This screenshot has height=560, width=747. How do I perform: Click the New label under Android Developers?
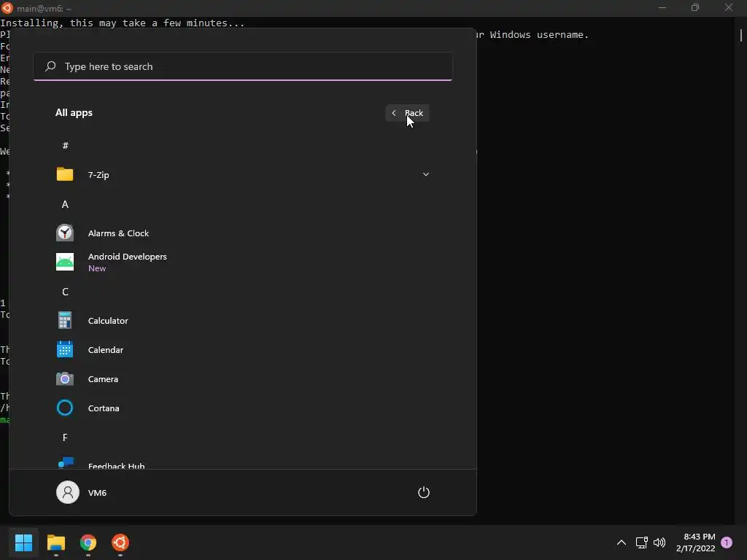[97, 268]
